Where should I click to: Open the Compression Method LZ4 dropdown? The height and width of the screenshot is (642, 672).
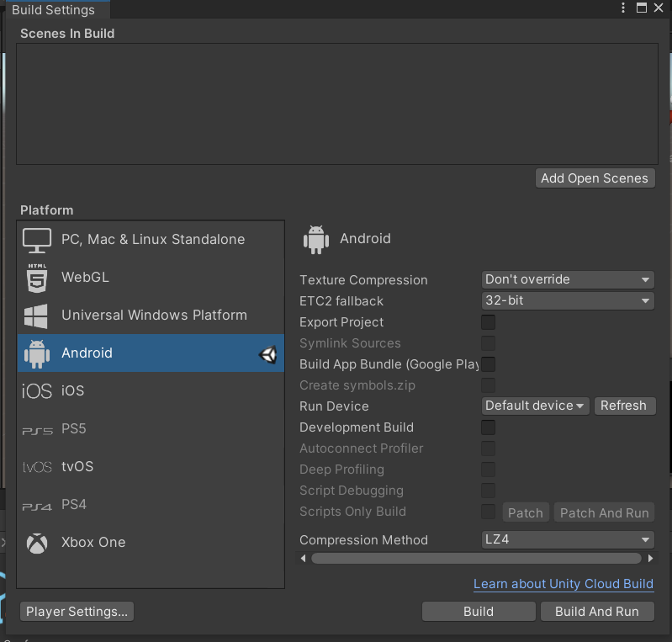pos(568,539)
